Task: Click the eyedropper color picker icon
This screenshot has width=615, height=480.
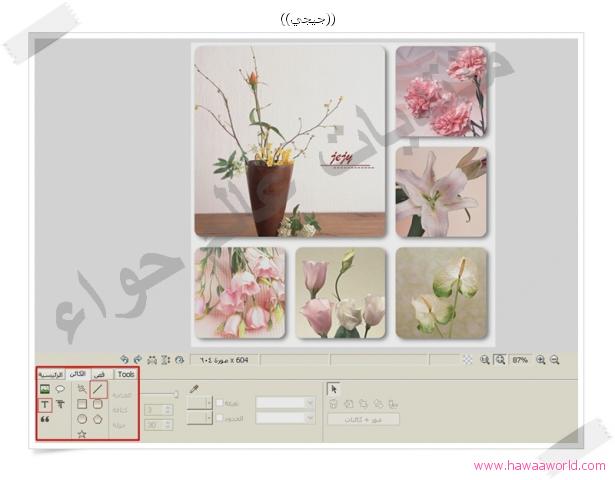Action: [194, 389]
